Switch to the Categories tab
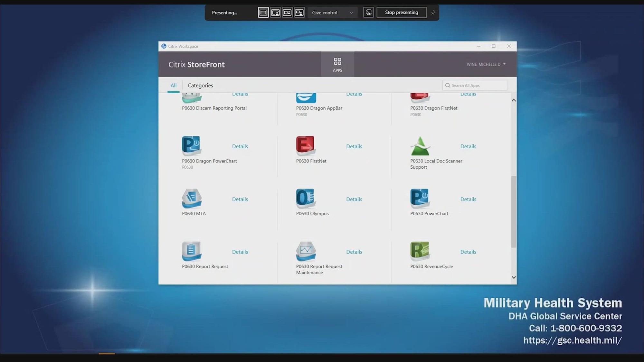Viewport: 644px width, 362px height. click(200, 85)
